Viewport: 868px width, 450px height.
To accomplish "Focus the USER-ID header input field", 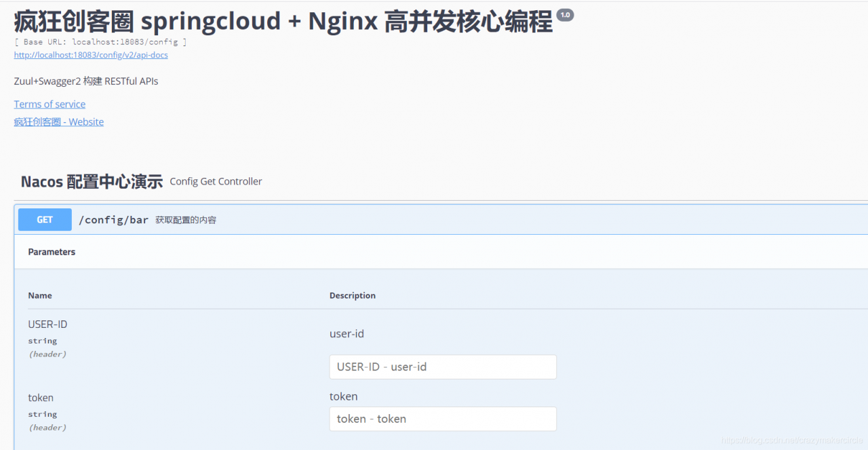I will [443, 367].
